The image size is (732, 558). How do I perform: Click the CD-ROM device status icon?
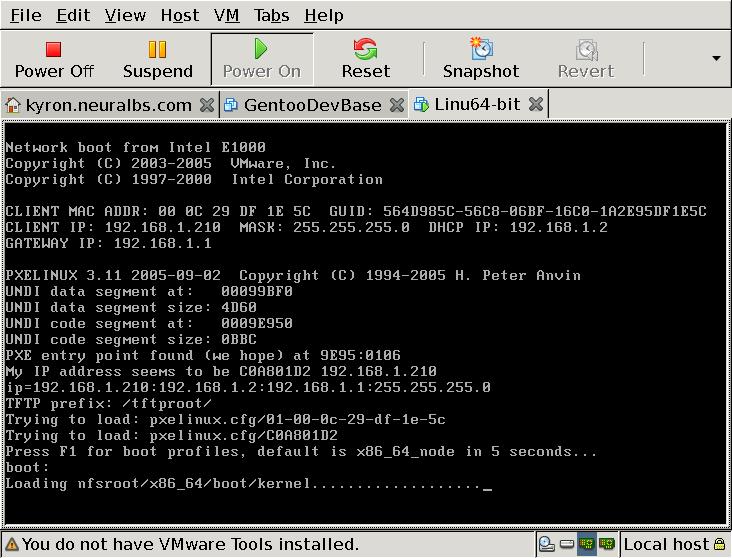coord(547,545)
